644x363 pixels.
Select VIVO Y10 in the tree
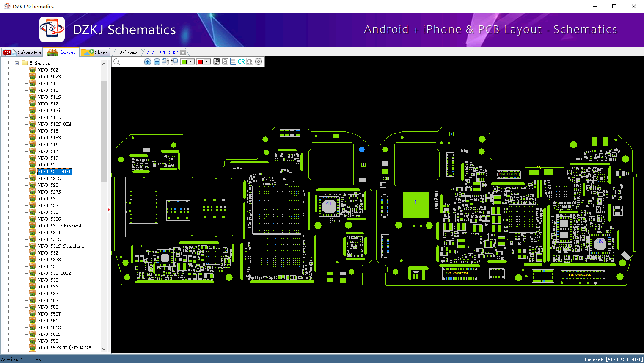click(x=48, y=83)
